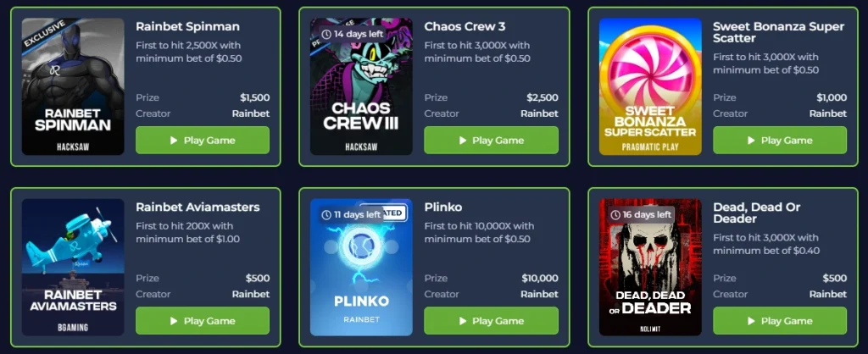868x354 pixels.
Task: Click the Rainbet creator name on Plinko card
Action: point(539,294)
